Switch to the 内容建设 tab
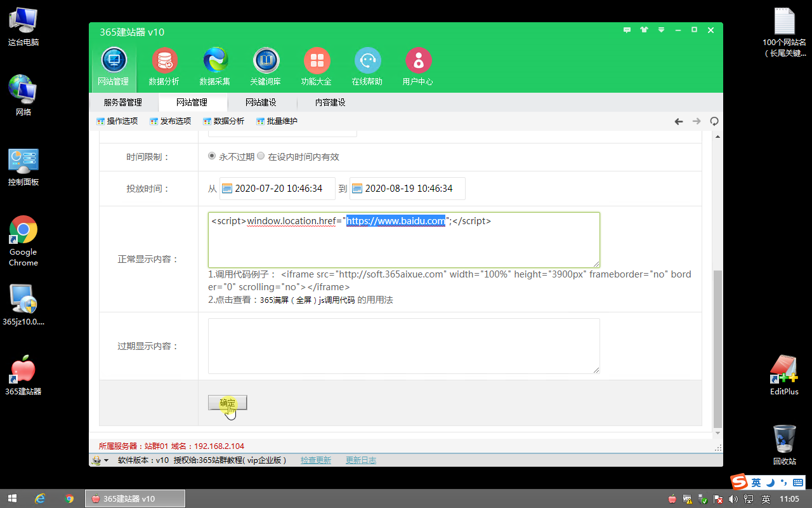Viewport: 812px width, 508px height. [331, 102]
